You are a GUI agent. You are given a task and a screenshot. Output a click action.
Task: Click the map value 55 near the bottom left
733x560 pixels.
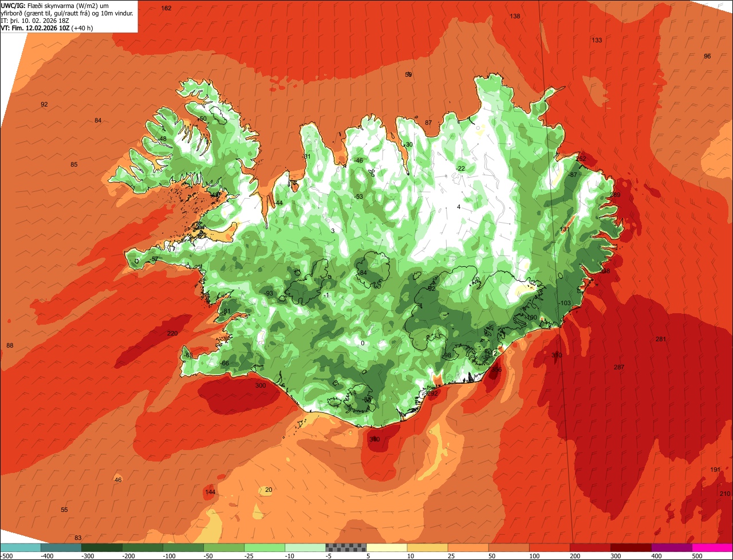click(64, 510)
